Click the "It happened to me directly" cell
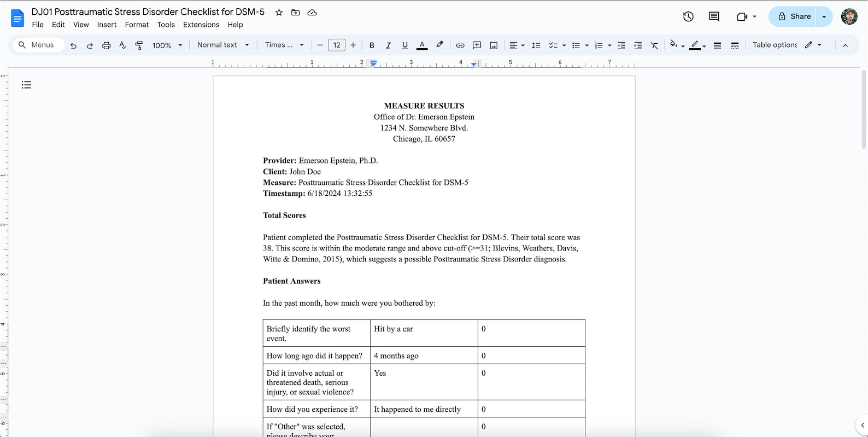This screenshot has width=868, height=437. coord(424,409)
